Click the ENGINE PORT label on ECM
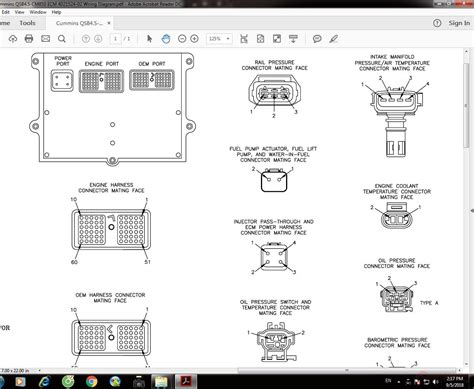Viewport: 474px width, 389px height. click(102, 64)
